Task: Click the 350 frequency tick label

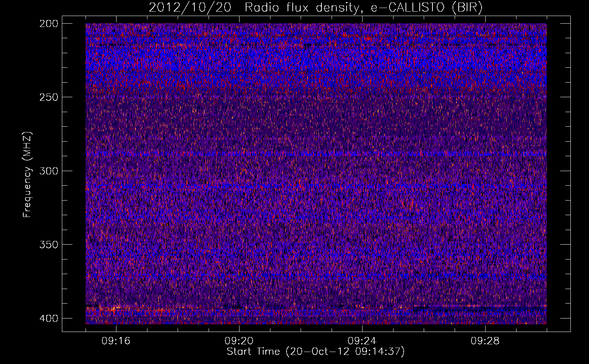Action: (48, 245)
